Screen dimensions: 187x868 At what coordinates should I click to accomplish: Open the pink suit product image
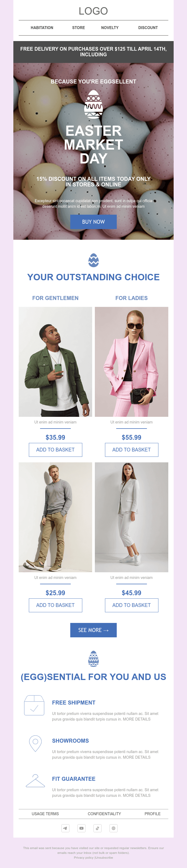click(132, 362)
